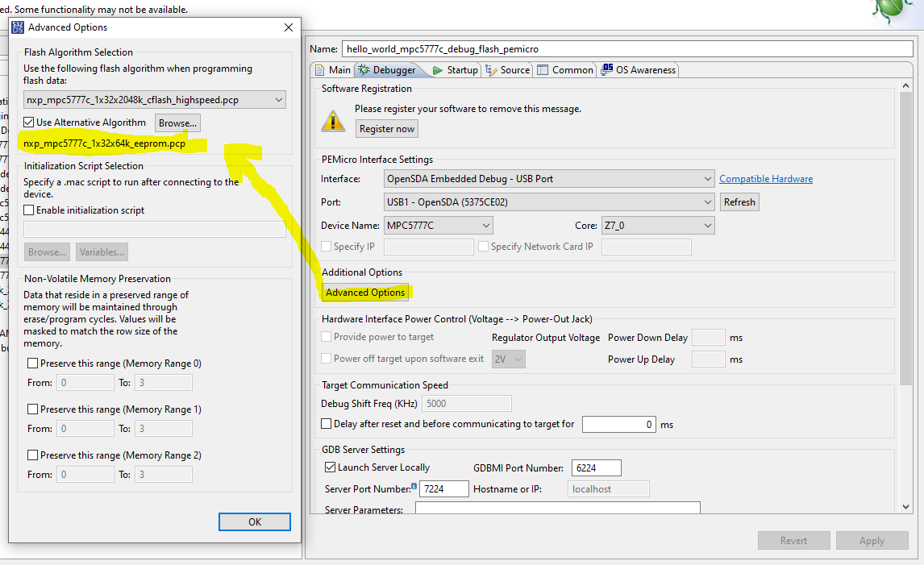Click inside the Name field with hello_world text
Viewport: 924px width, 565px height.
[x=564, y=48]
